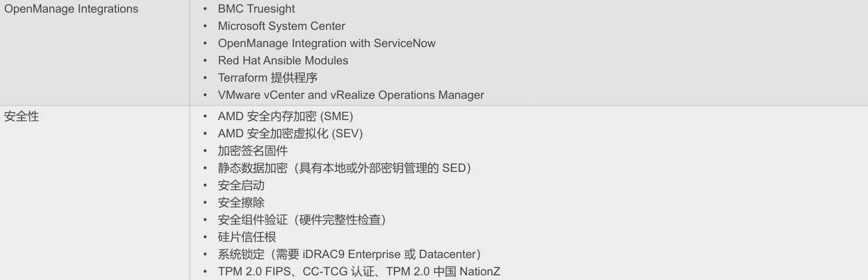The height and width of the screenshot is (280, 868).
Task: Select the BMC Truesight list entry
Action: (x=256, y=9)
